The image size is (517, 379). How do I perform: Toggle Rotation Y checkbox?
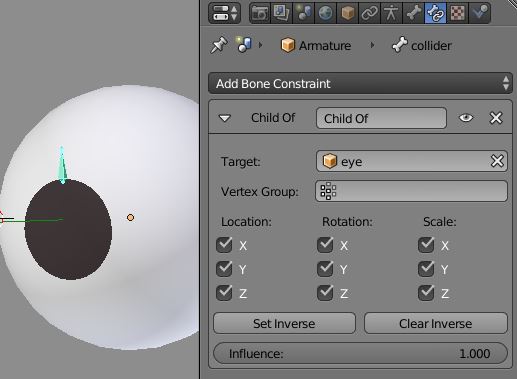tap(325, 269)
